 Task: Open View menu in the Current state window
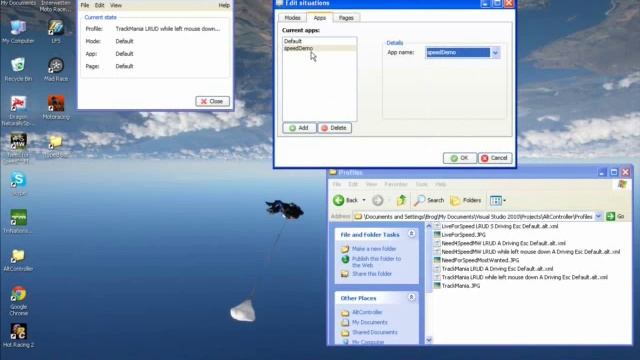(116, 5)
